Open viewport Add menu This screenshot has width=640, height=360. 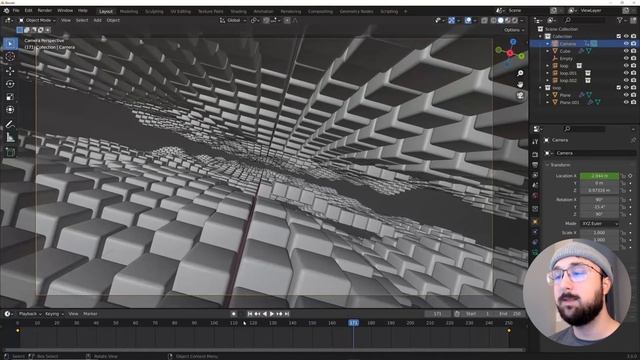click(97, 20)
